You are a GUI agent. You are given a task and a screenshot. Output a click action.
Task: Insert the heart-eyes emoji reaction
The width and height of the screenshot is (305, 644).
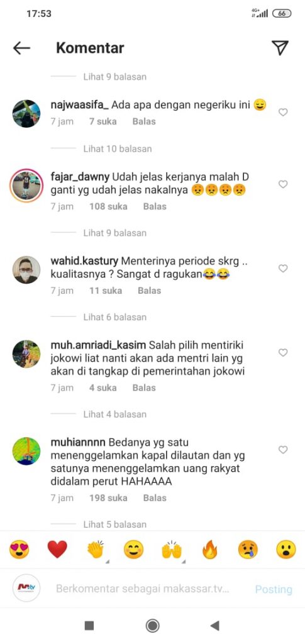tap(19, 549)
